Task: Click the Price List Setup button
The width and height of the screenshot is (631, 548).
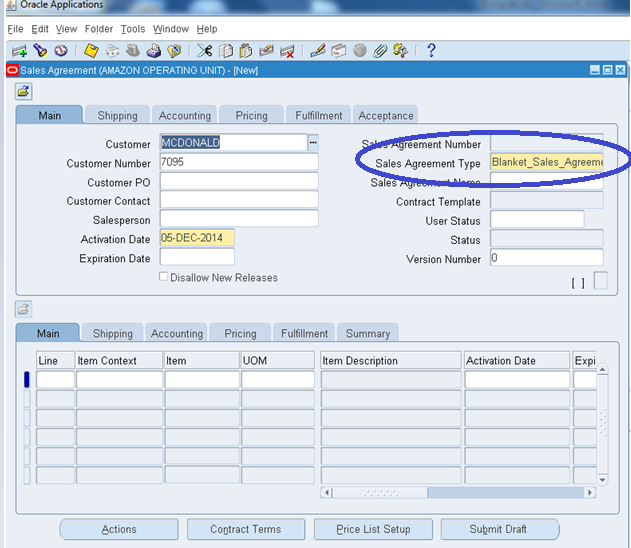Action: point(373,529)
